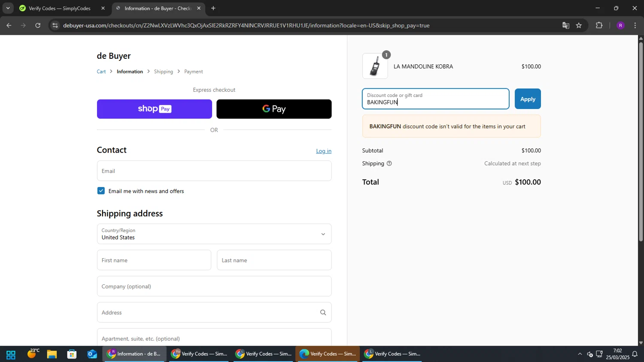
Task: Click the La Mandoline Kobra product thumbnail
Action: click(375, 66)
